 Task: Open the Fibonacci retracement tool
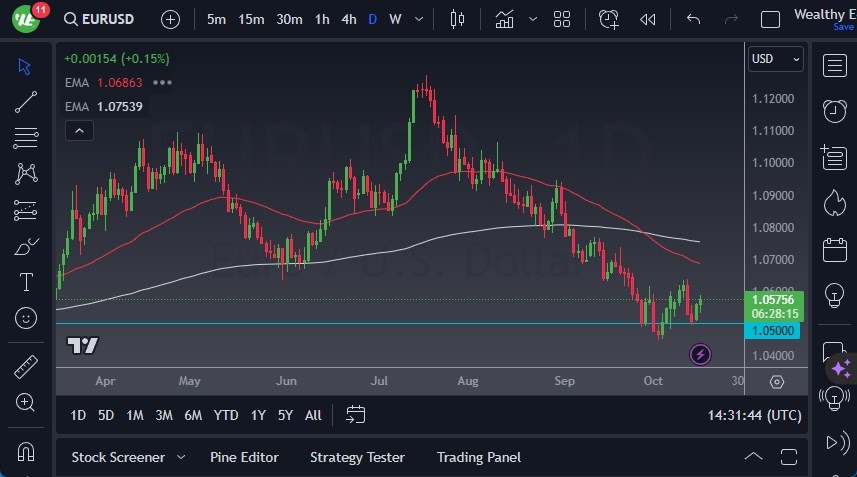point(26,136)
